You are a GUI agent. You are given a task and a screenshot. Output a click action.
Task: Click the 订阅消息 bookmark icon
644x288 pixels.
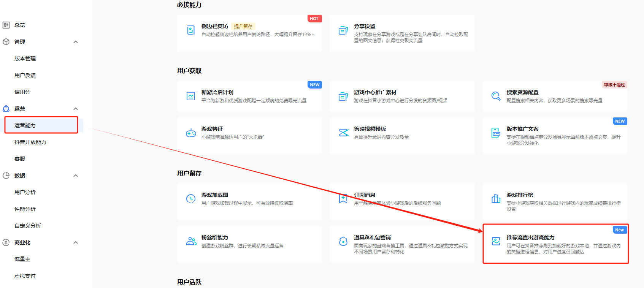[x=343, y=198]
